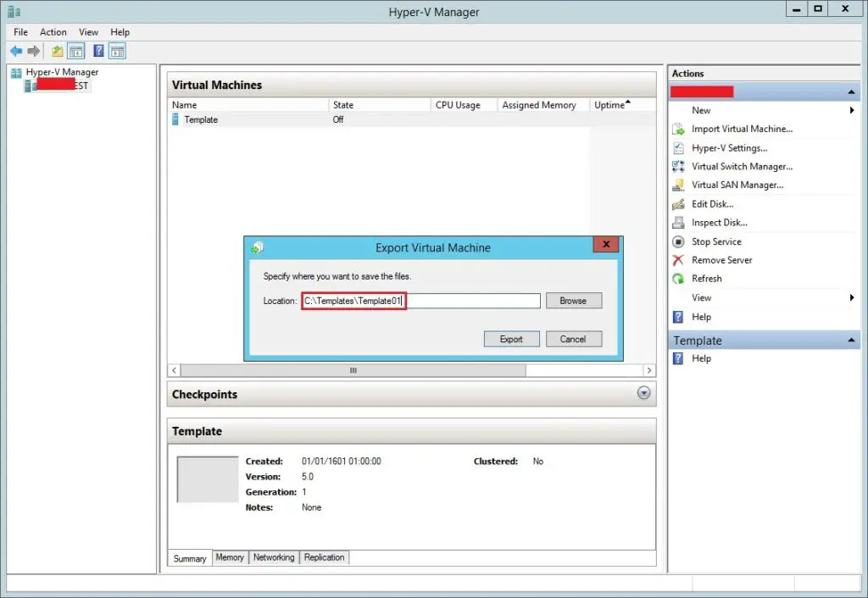Image resolution: width=868 pixels, height=598 pixels.
Task: Click the New action item
Action: point(701,110)
